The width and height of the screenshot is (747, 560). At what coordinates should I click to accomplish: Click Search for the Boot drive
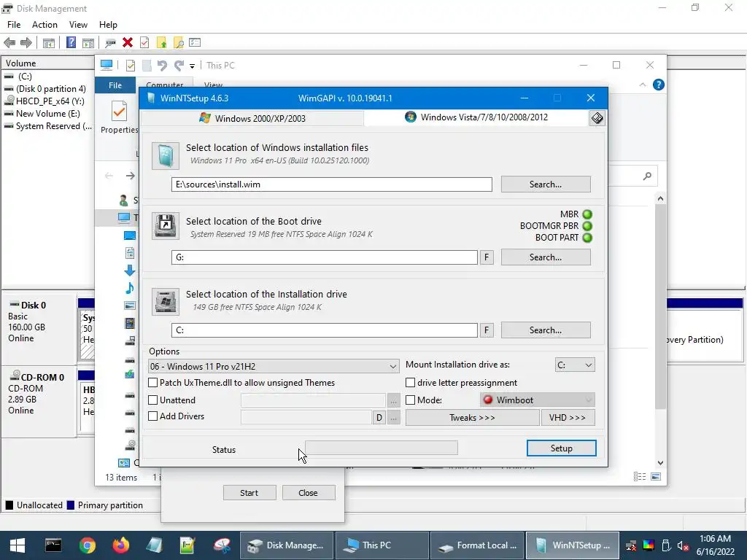pyautogui.click(x=546, y=257)
